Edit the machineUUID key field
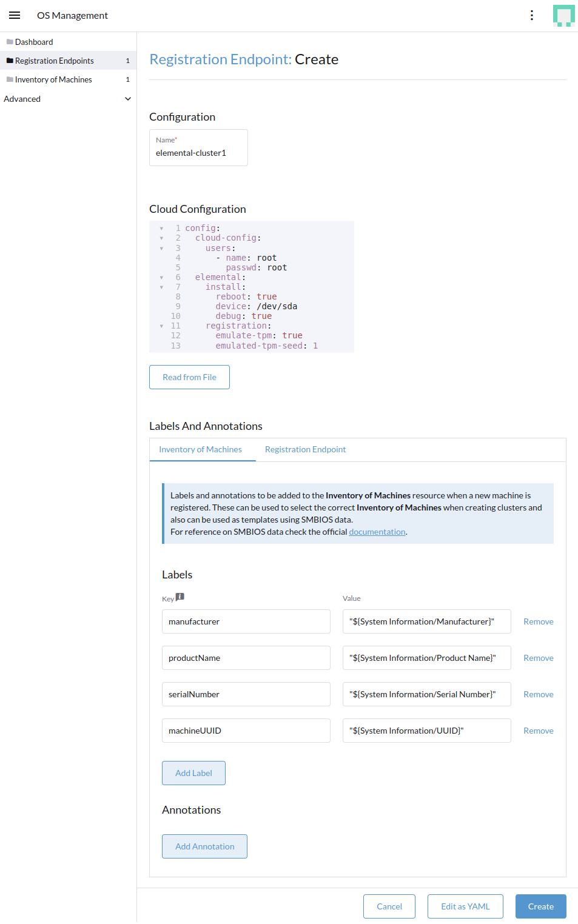The image size is (578, 924). 246,731
